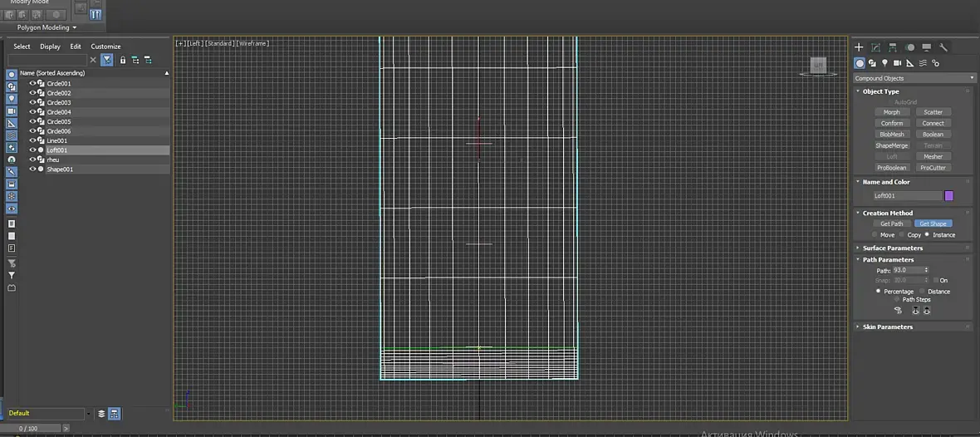Open the Create tab in command panel
The width and height of the screenshot is (980, 437).
coord(859,47)
